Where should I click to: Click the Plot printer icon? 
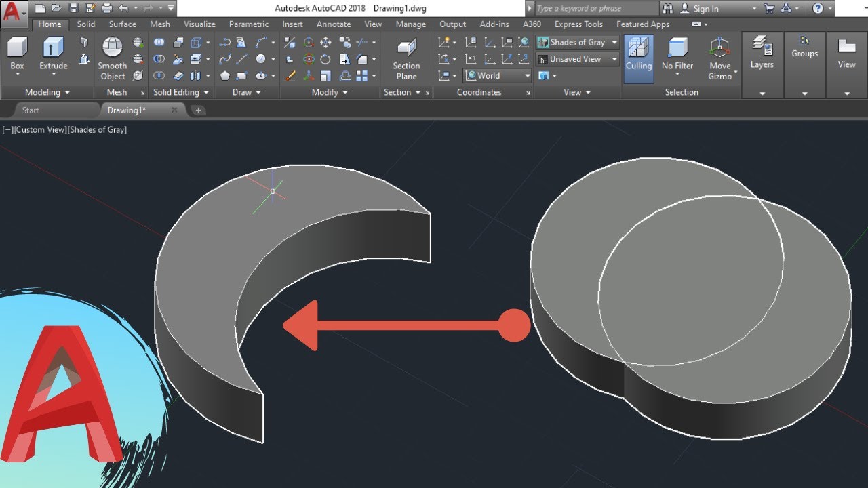106,9
